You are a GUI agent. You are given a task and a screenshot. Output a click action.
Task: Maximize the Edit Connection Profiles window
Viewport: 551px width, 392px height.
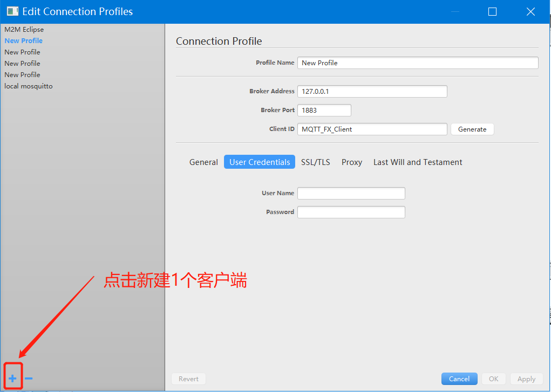coord(492,11)
